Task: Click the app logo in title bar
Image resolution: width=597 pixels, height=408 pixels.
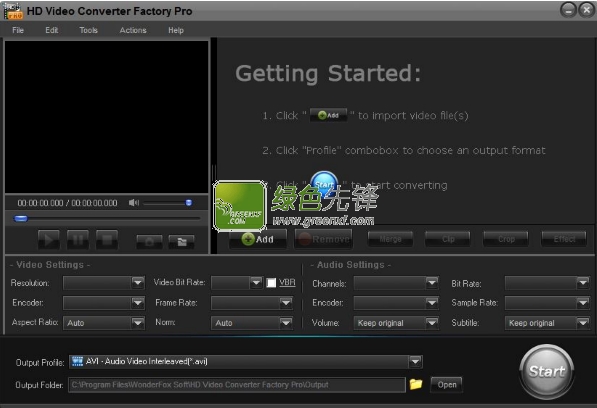Action: (x=13, y=11)
